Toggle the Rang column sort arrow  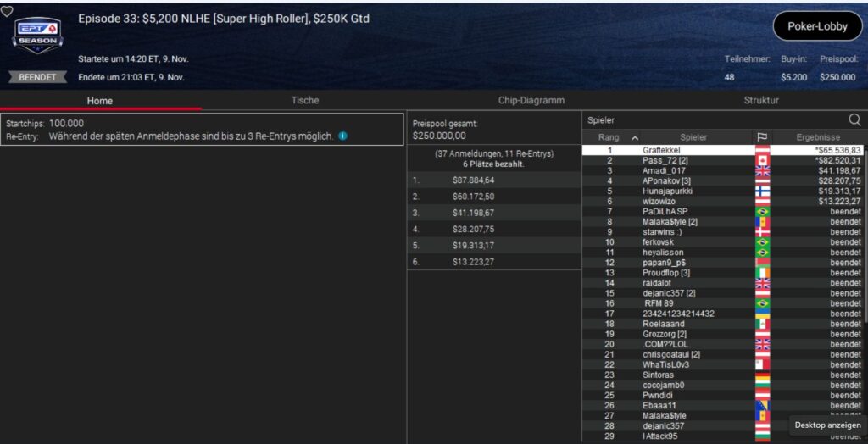click(x=635, y=137)
